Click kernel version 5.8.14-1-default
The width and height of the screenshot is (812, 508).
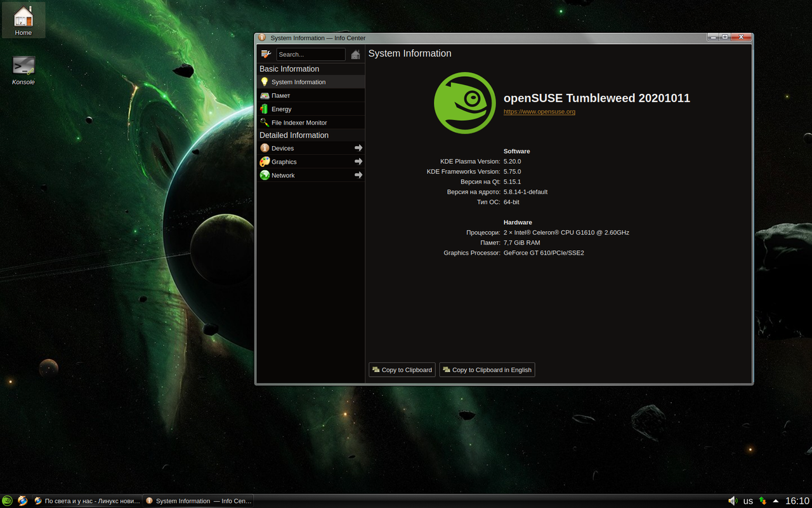point(525,192)
